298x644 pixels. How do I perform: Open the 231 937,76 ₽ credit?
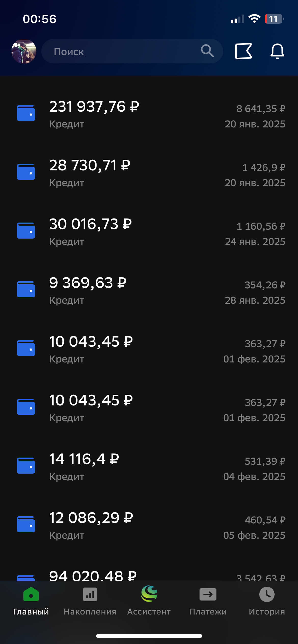click(x=94, y=114)
